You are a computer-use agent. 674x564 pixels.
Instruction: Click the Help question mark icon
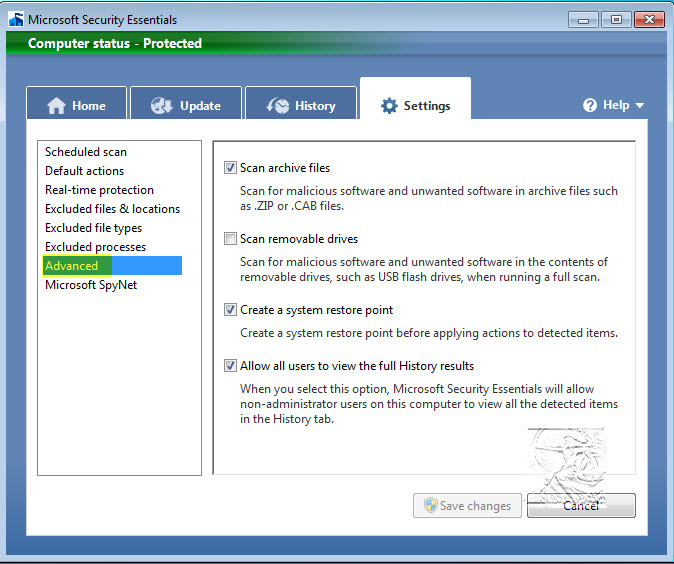tap(590, 105)
